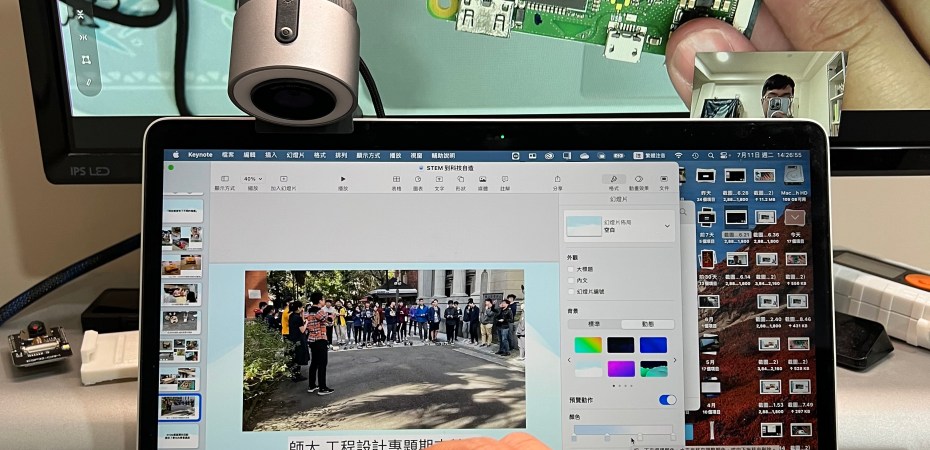930x450 pixels.
Task: Check the 內文 body checkbox
Action: point(571,280)
